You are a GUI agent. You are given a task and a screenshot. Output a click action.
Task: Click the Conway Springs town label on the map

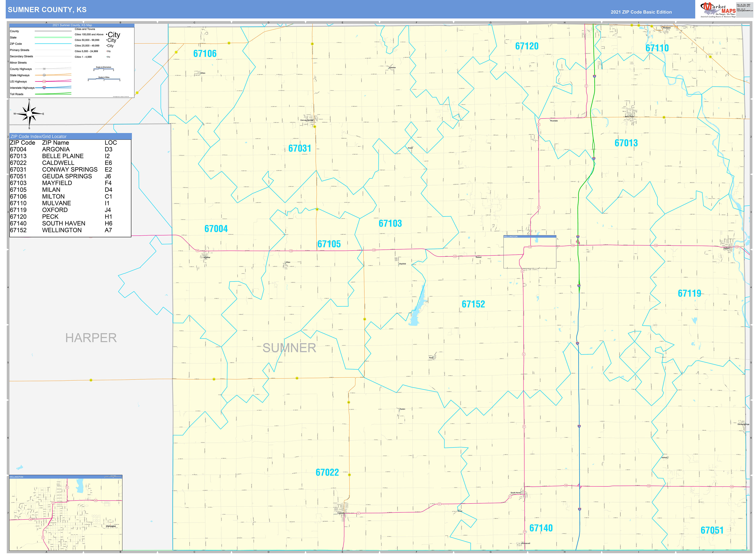click(307, 120)
